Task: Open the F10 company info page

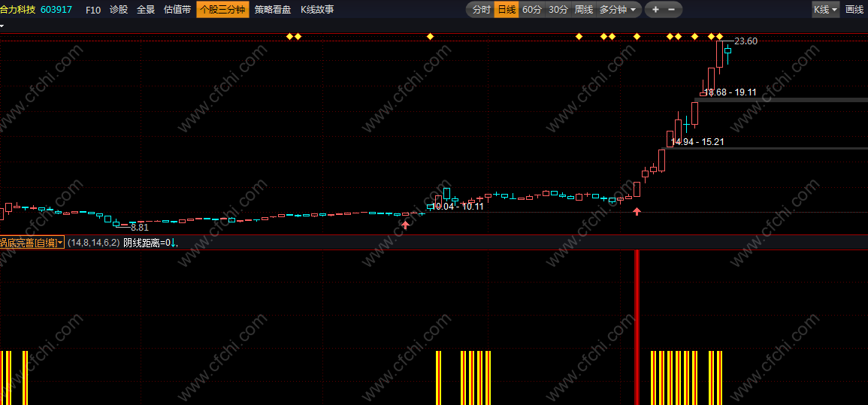Action: pyautogui.click(x=93, y=10)
